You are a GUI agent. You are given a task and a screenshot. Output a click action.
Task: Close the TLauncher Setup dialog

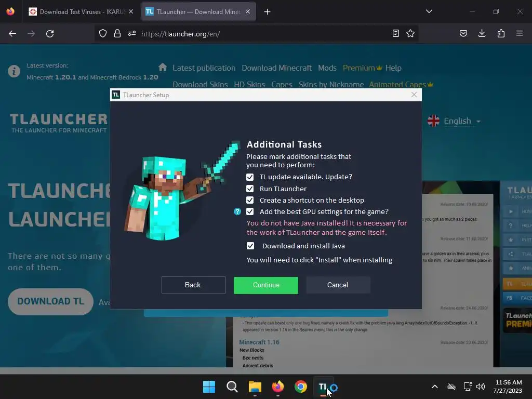[414, 95]
